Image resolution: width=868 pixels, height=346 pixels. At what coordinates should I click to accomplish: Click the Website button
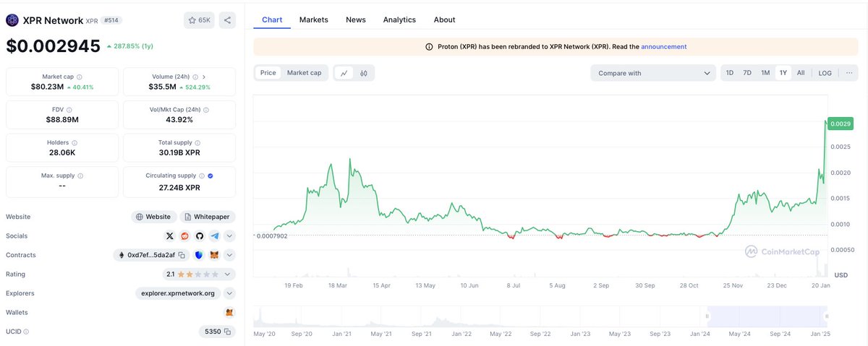coord(153,217)
